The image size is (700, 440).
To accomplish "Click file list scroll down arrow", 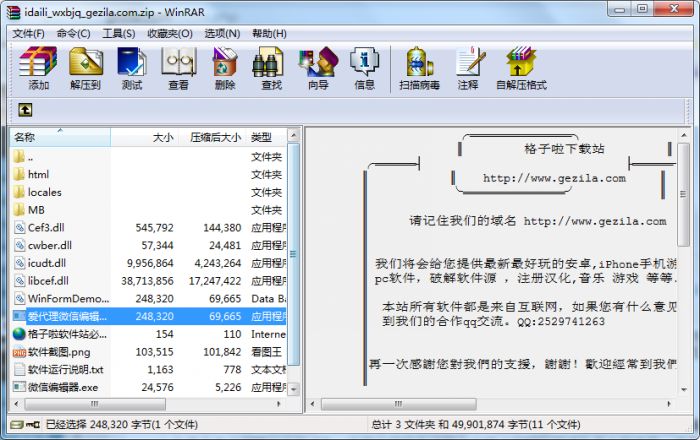I will (293, 389).
